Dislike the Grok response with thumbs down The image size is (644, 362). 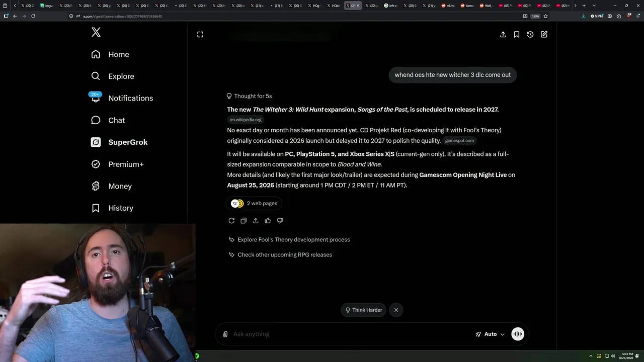[280, 221]
